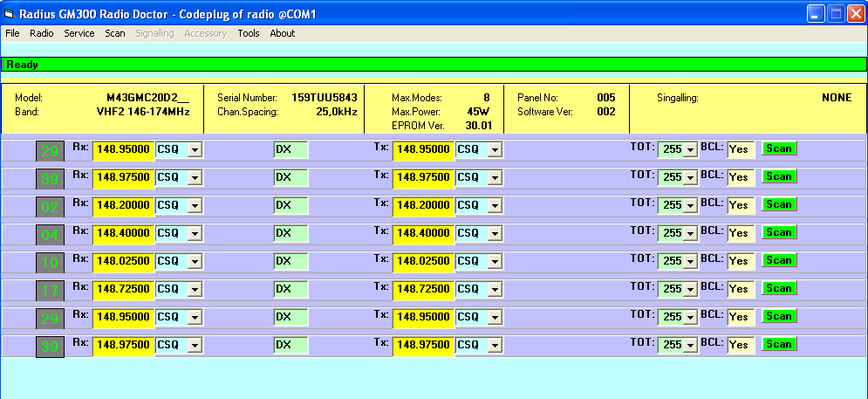868x399 pixels.
Task: Toggle BCL Yes in channel 04 row
Action: tap(740, 233)
